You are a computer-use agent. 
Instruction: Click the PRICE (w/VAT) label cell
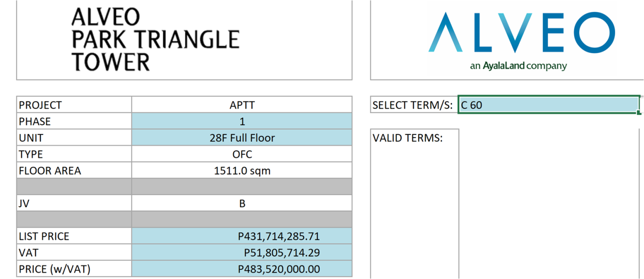[x=74, y=269]
